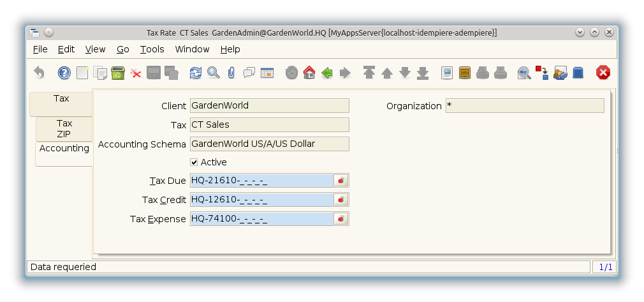Toggle the Active checkbox
This screenshot has height=302, width=644.
(194, 162)
